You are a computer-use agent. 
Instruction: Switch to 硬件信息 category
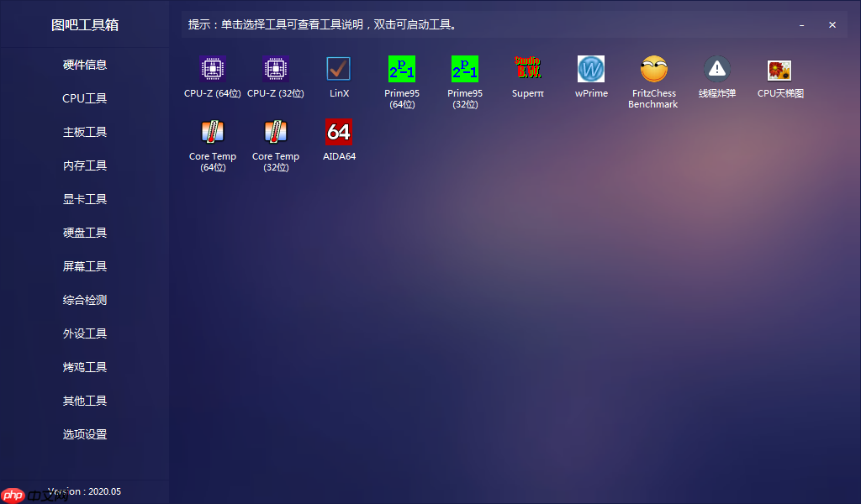click(84, 65)
